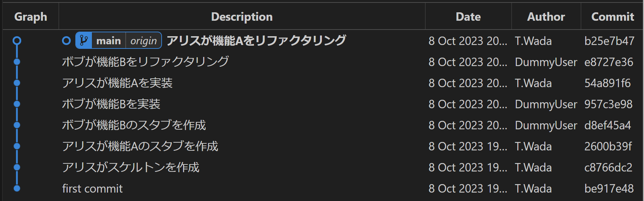Click commit hash 2600b39f
This screenshot has width=644, height=201.
[608, 147]
